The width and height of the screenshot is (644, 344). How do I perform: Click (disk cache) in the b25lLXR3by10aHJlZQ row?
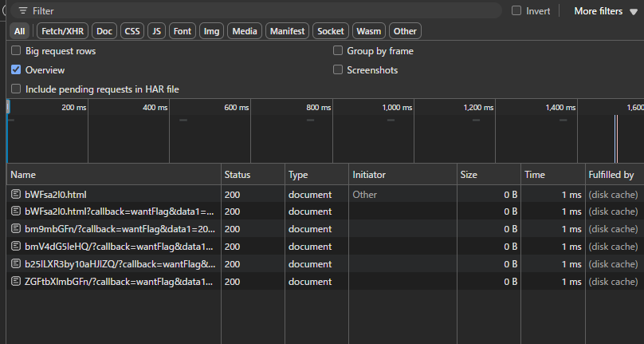[613, 263]
